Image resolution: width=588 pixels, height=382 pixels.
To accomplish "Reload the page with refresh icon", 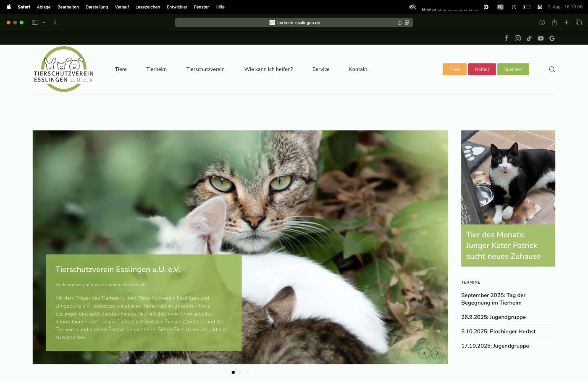I will (x=399, y=23).
